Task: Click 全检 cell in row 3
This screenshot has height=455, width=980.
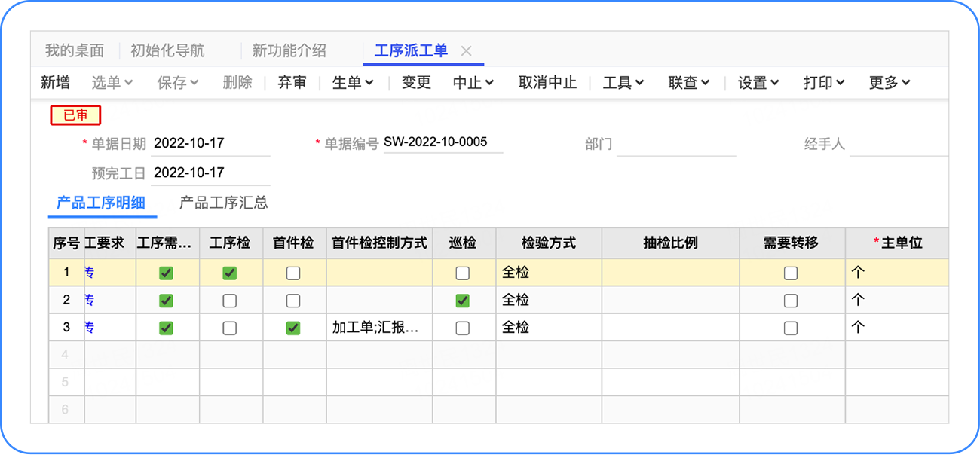Action: click(x=549, y=328)
